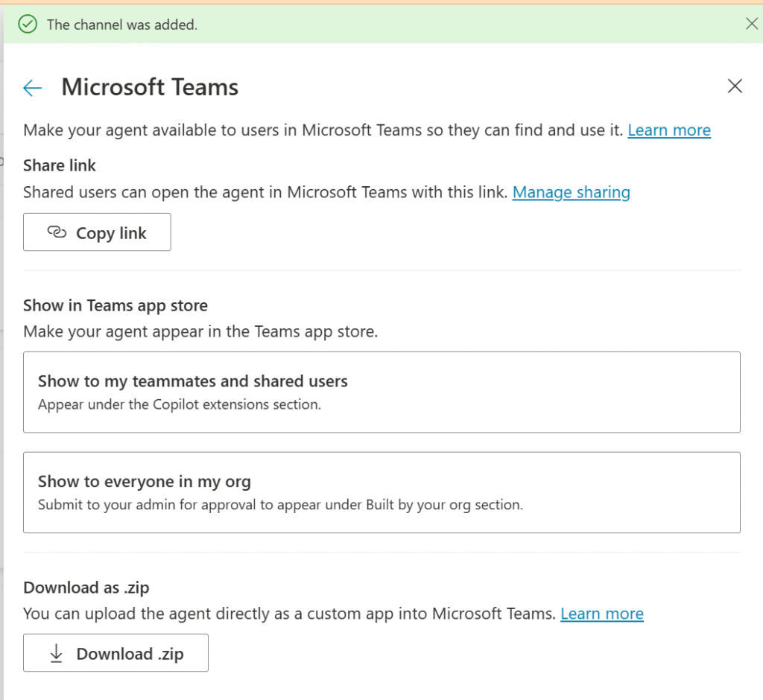The height and width of the screenshot is (700, 763).
Task: Dismiss the channel added notification
Action: 752,23
